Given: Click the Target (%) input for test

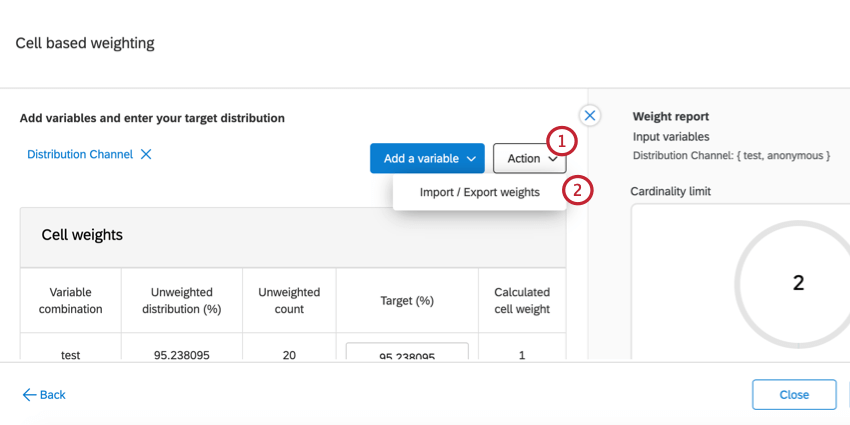Looking at the screenshot, I should click(407, 355).
